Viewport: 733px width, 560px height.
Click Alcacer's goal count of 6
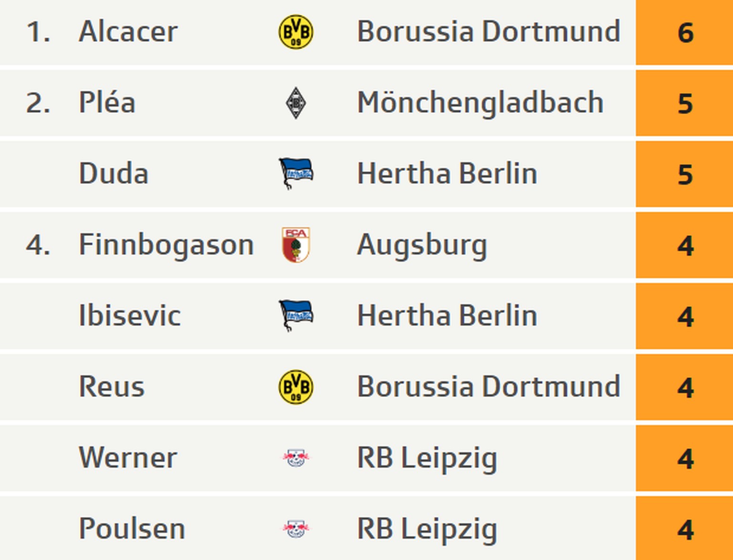tap(685, 32)
